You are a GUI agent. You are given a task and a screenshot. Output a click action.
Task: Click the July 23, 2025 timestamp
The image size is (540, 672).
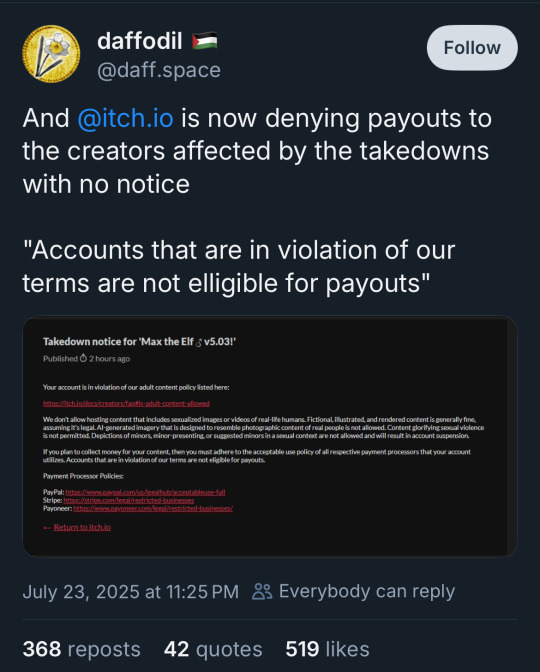tap(130, 592)
